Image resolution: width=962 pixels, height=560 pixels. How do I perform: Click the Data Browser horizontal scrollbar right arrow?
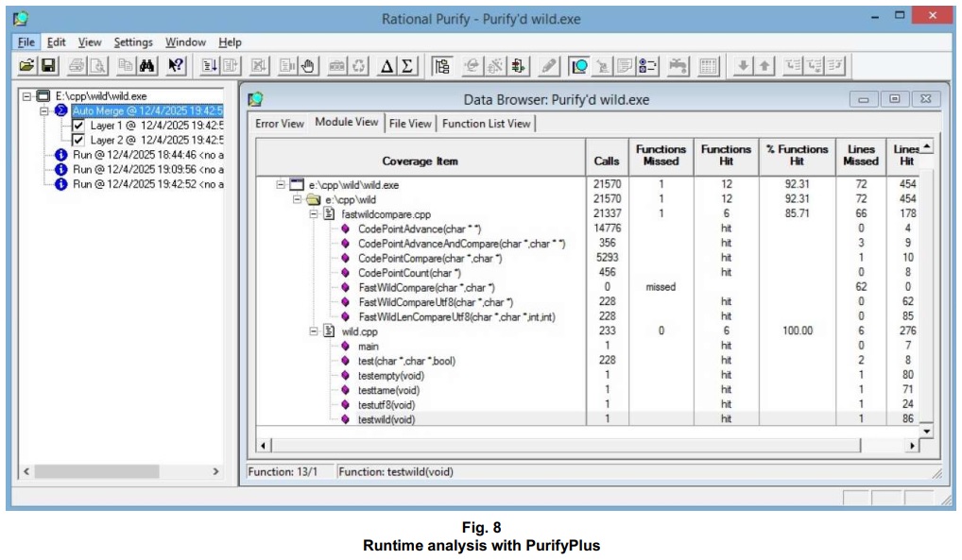[x=912, y=445]
